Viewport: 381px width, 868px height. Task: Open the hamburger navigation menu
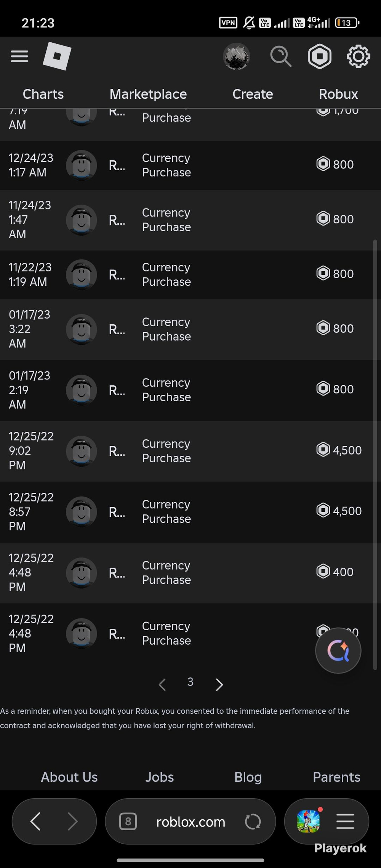pos(19,56)
